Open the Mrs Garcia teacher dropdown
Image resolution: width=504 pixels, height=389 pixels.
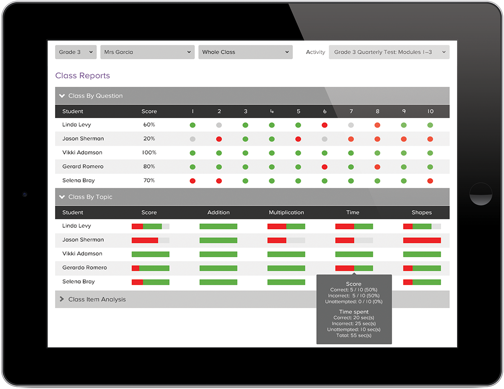click(x=147, y=52)
